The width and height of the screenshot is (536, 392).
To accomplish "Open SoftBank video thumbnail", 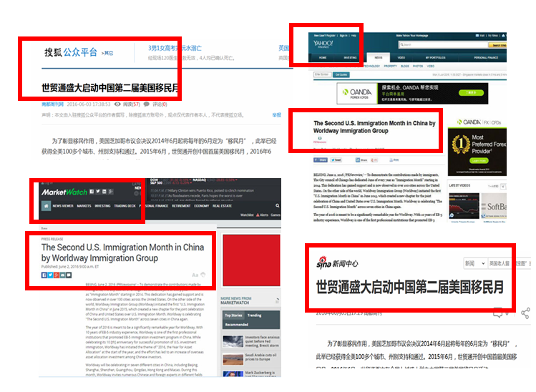I will pyautogui.click(x=494, y=206).
